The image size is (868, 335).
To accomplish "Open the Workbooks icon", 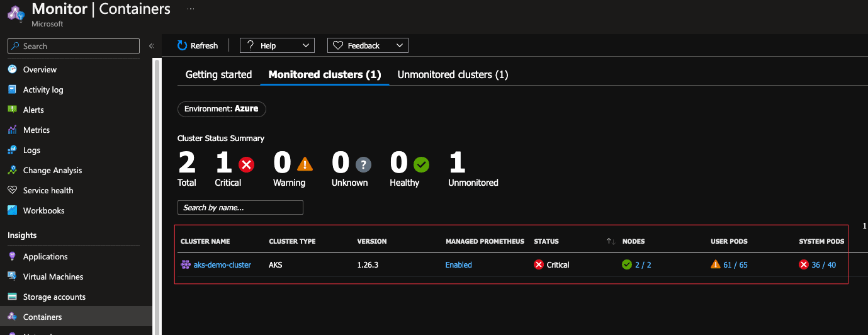I will click(x=12, y=210).
